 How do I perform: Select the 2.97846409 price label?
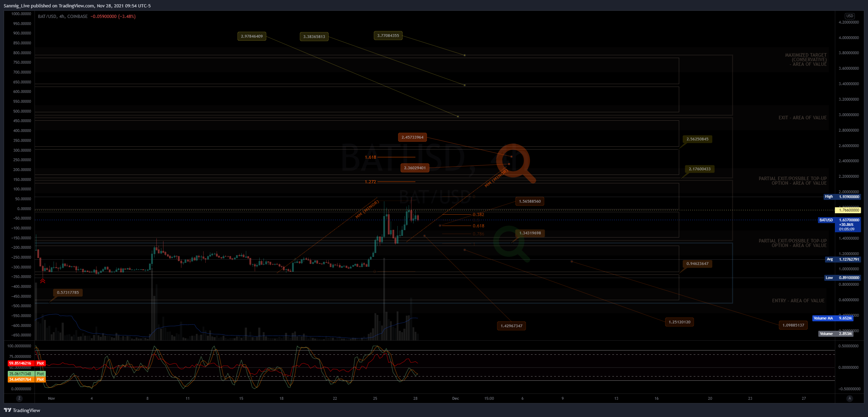[x=252, y=36]
